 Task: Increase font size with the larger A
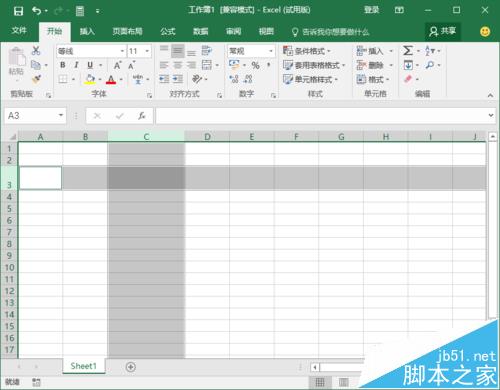click(x=117, y=65)
